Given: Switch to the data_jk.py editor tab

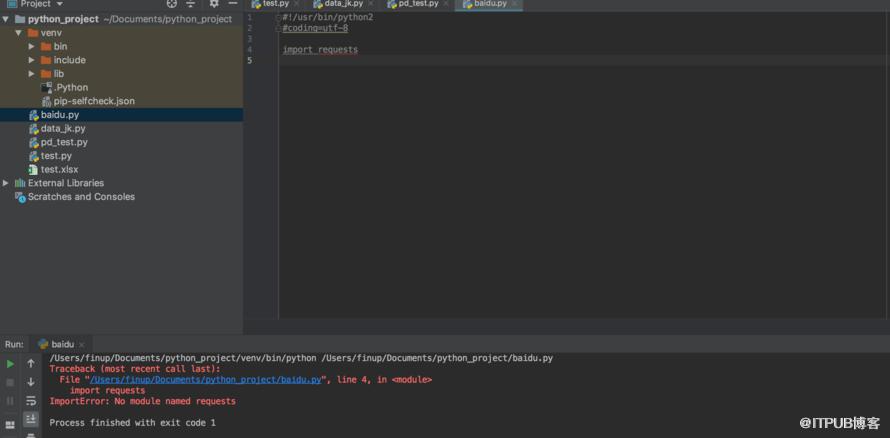Looking at the screenshot, I should click(342, 4).
